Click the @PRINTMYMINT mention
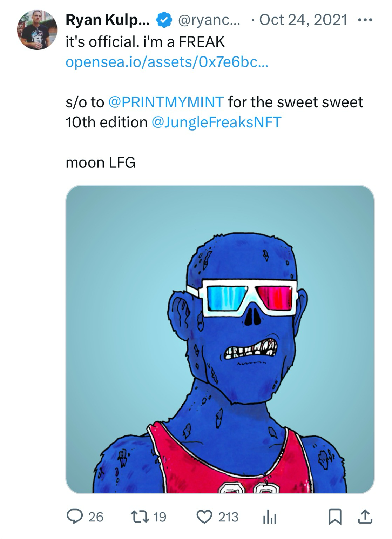The height and width of the screenshot is (539, 392). [166, 102]
